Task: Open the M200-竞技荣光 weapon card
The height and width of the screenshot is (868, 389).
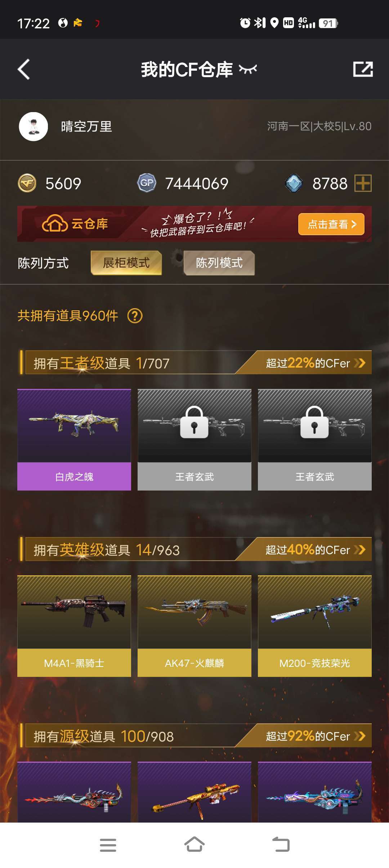Action: point(315,626)
